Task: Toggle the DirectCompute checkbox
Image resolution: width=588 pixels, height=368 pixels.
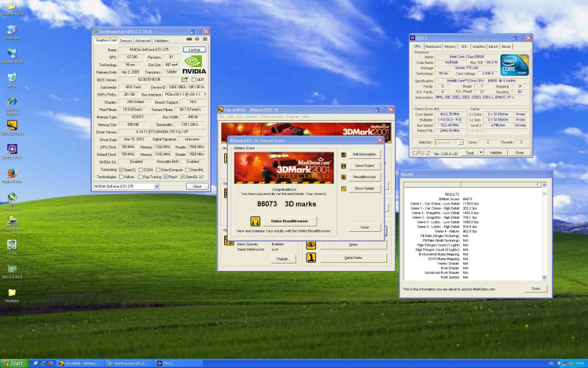Action: click(x=158, y=170)
